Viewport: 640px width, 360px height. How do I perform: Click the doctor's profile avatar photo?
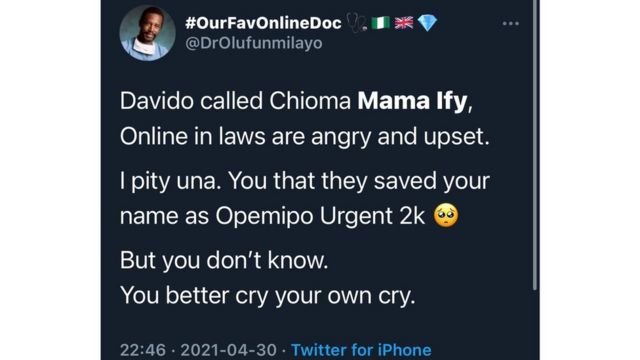pos(147,33)
